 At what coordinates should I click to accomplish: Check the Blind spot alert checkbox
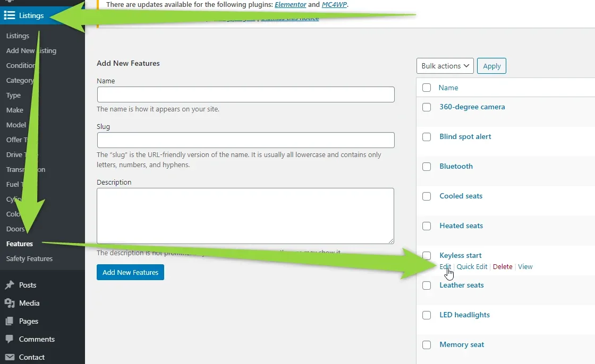427,137
